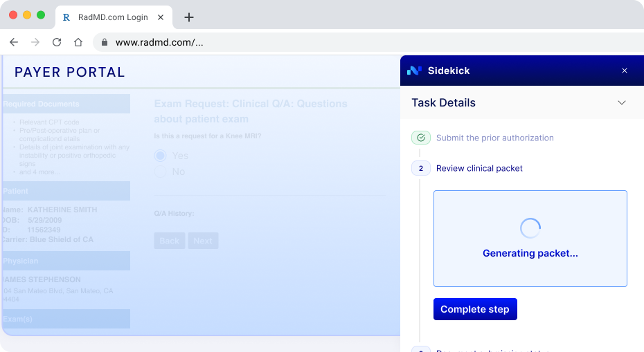Click the padlock site security icon

point(105,42)
